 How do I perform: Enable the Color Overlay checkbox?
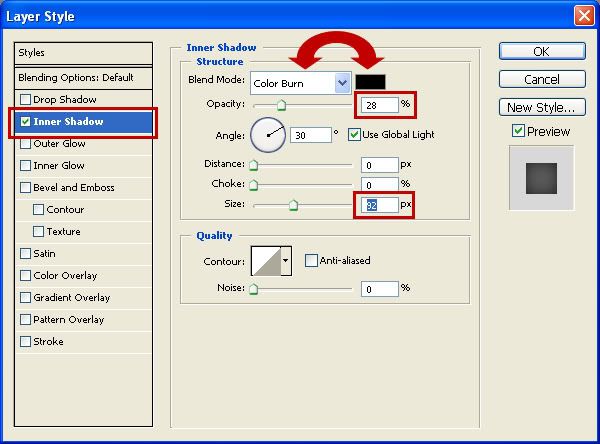[x=25, y=276]
